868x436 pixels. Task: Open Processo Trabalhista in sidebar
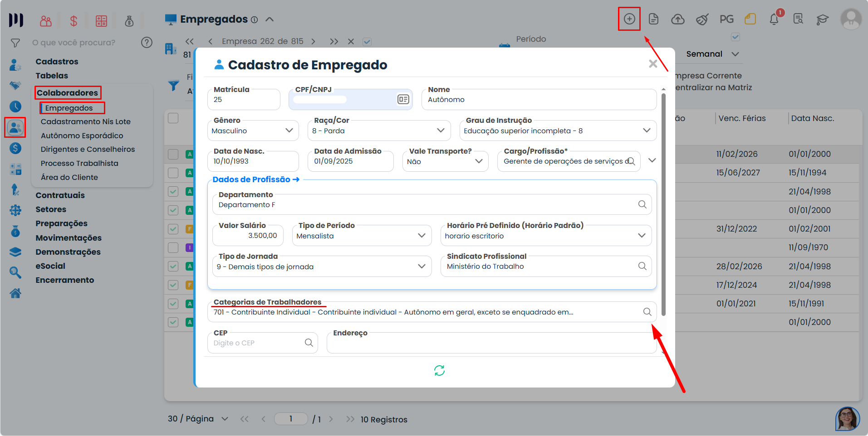[79, 163]
